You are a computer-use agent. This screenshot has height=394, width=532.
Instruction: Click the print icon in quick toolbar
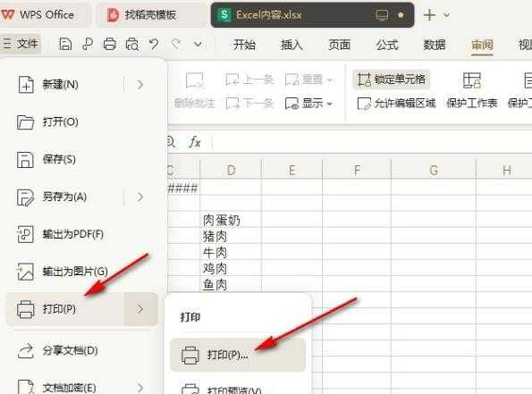pos(110,44)
